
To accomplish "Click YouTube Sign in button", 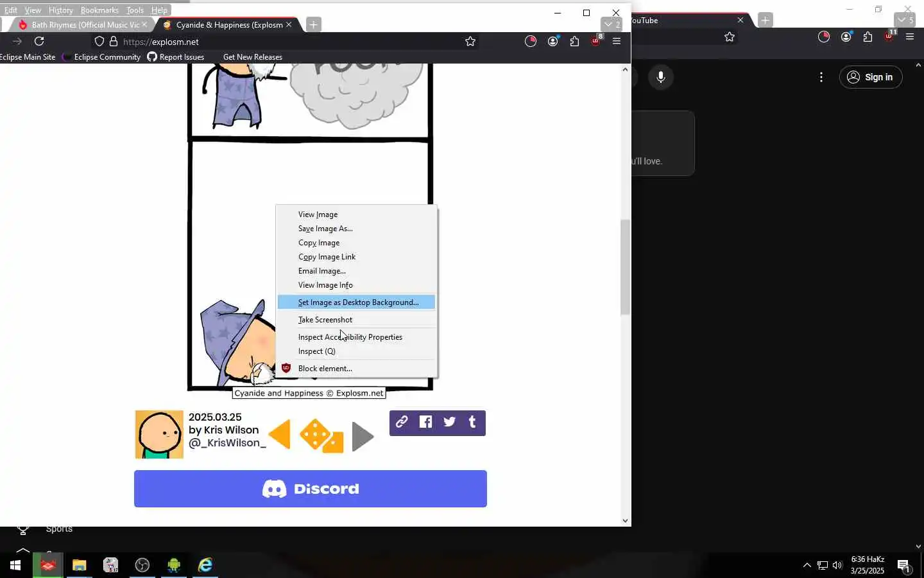I will 871,77.
